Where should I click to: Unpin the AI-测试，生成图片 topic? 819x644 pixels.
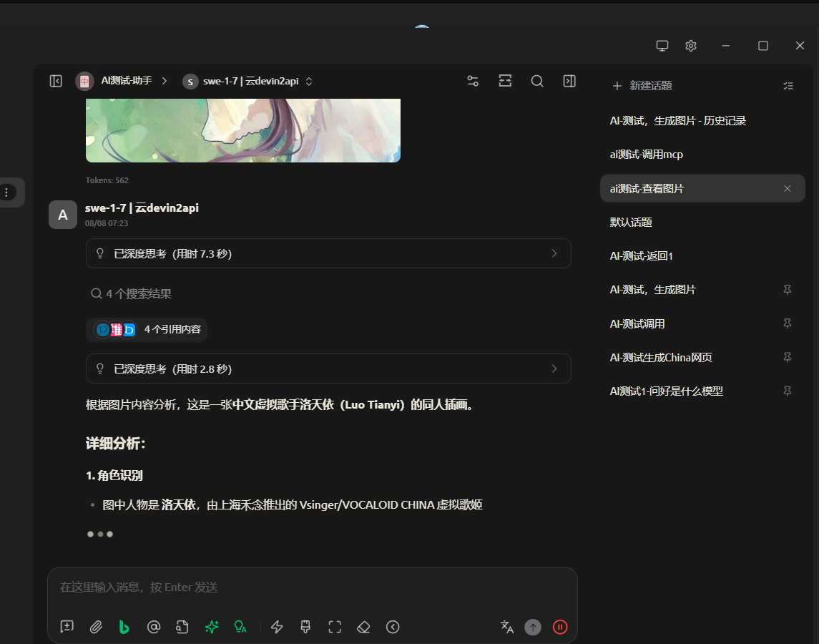pyautogui.click(x=787, y=290)
